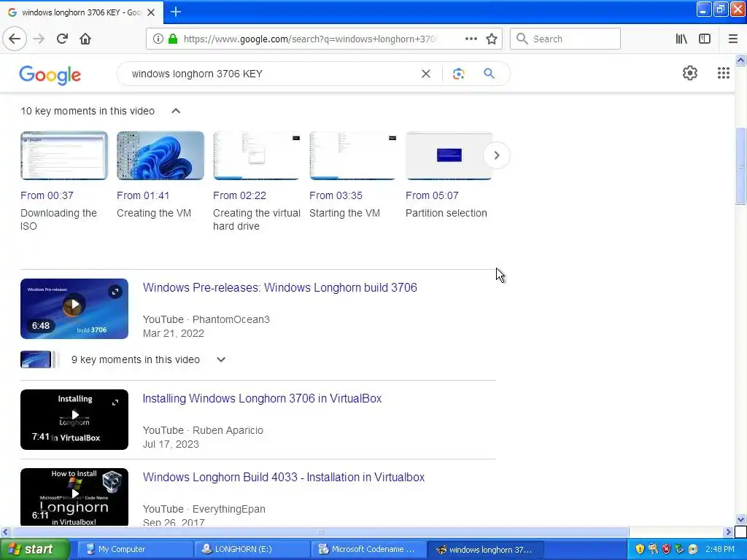Open page actions three-dot menu
The height and width of the screenshot is (560, 747).
[x=471, y=39]
